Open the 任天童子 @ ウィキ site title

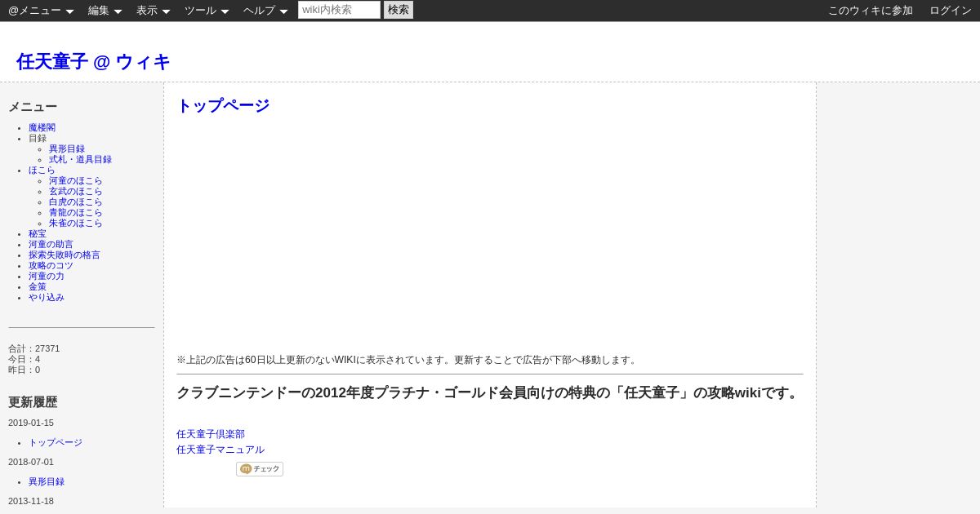click(93, 61)
